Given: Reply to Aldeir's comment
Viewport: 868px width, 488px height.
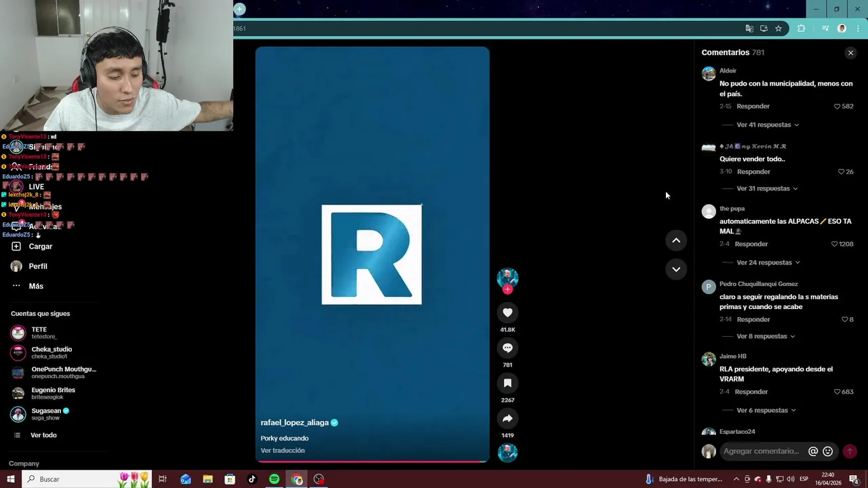Looking at the screenshot, I should (753, 106).
